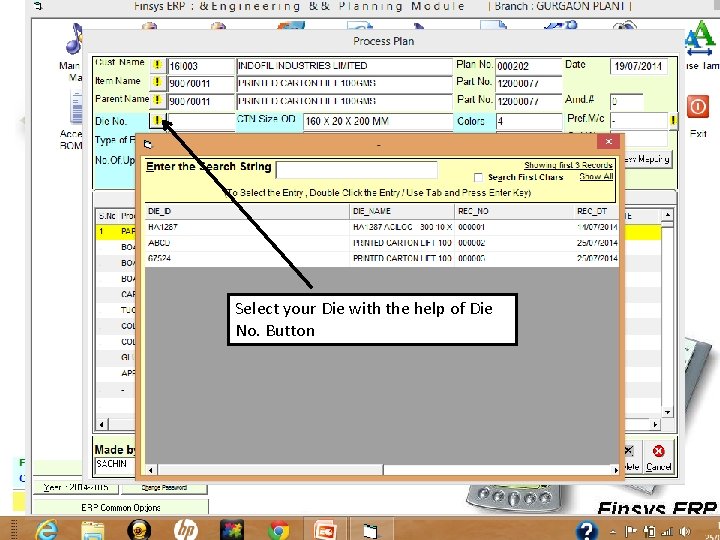Click the Year 2014-2015 button

[76, 487]
